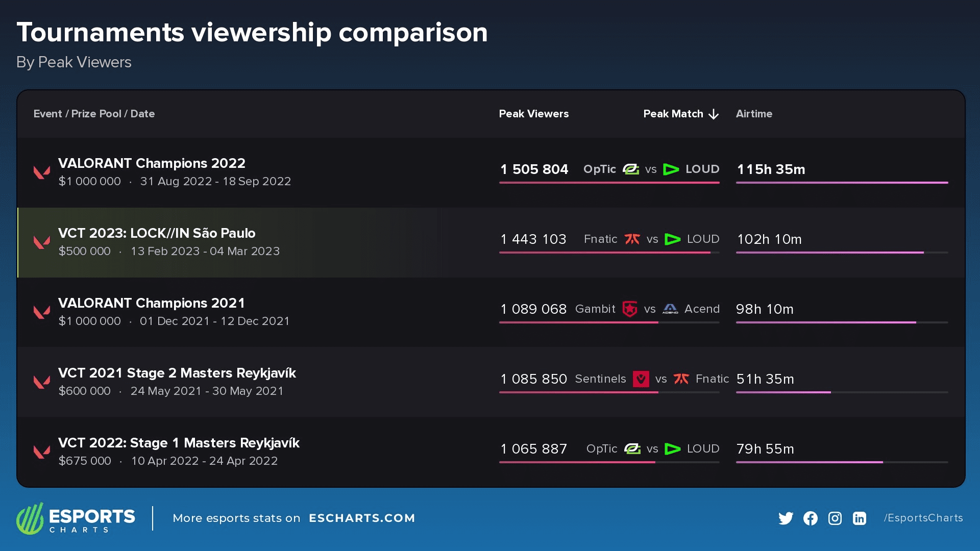Click the Twitter bird icon
980x551 pixels.
(x=786, y=518)
